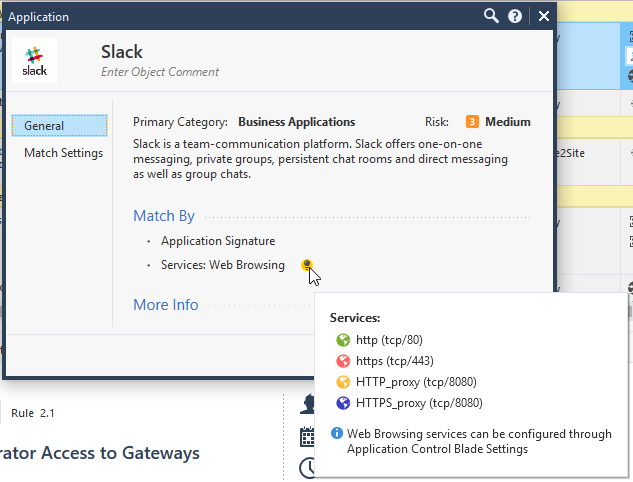Click the HTTPS_proxy (tcp/8080) text
Screen dimensions: 633x482
[x=419, y=403]
